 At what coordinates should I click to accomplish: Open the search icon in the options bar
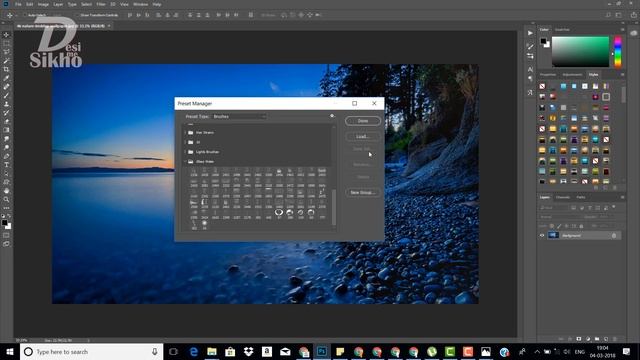(608, 15)
